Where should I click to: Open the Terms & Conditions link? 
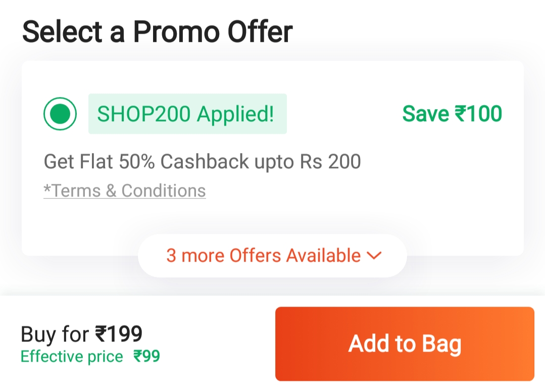coord(125,190)
